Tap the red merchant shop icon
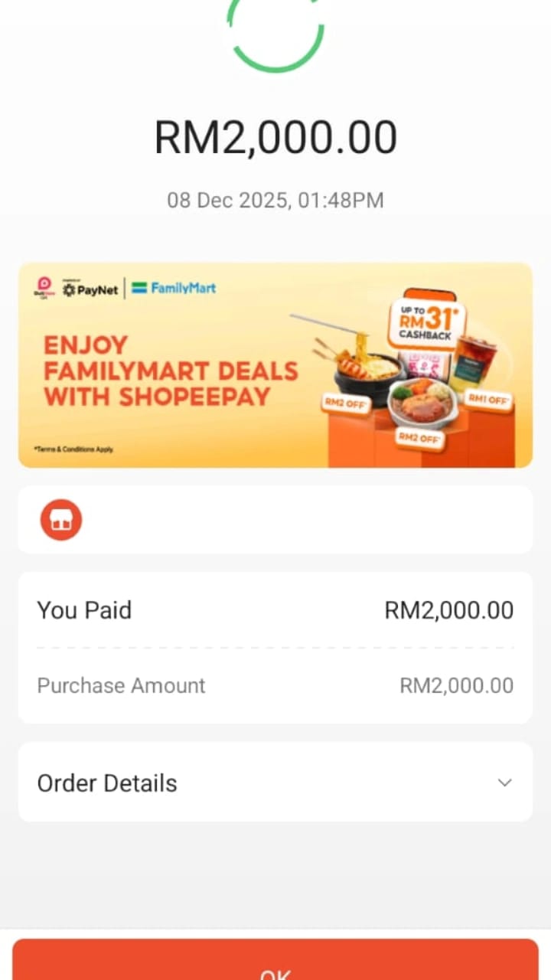The width and height of the screenshot is (551, 980). coord(61,520)
